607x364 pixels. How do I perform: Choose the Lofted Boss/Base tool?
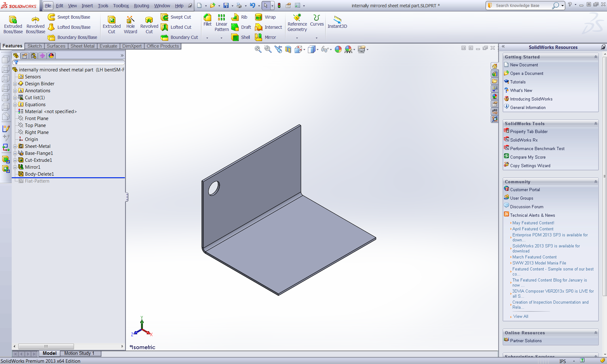pos(69,27)
